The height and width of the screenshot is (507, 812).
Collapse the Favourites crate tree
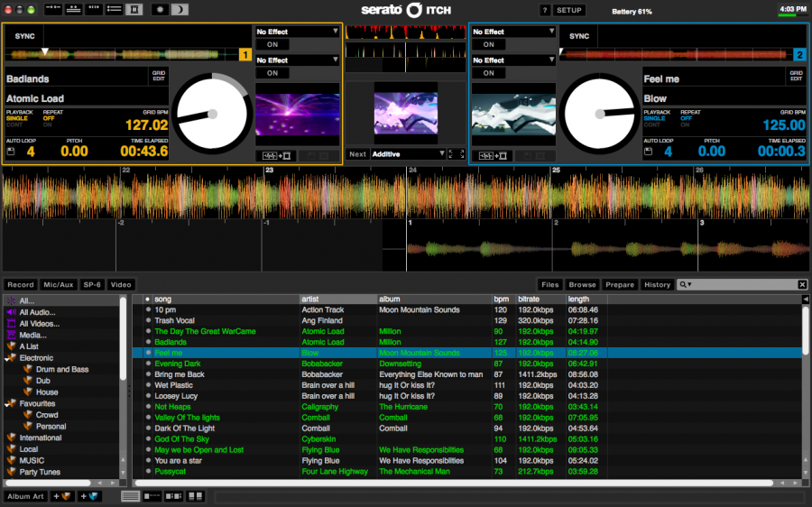point(7,404)
